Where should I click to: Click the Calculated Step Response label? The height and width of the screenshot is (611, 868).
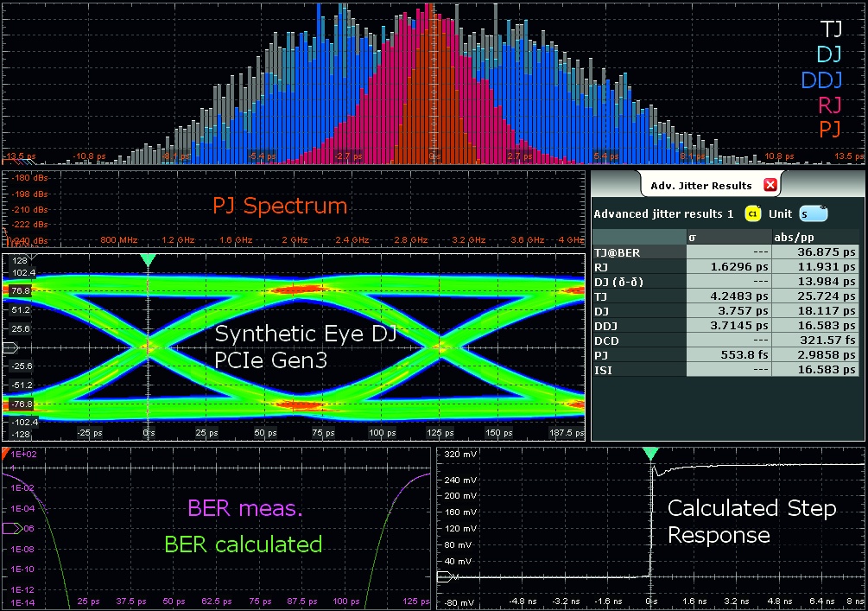point(751,521)
